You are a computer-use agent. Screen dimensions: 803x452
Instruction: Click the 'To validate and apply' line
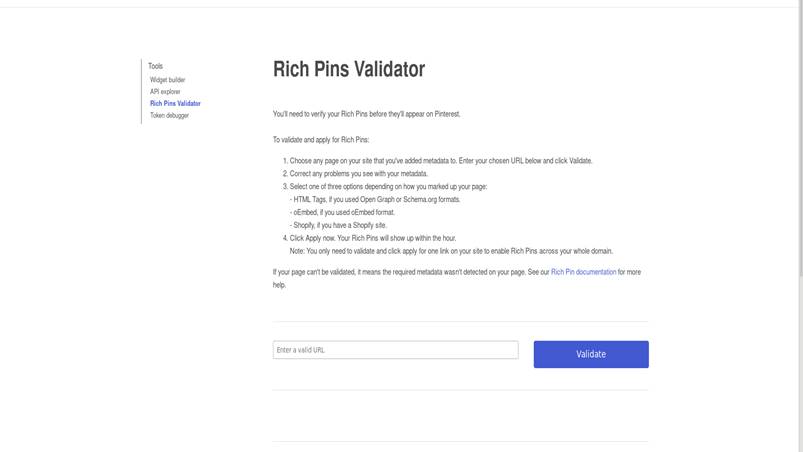coord(321,140)
